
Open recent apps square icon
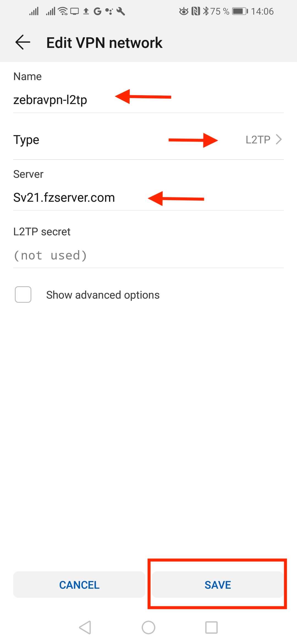tap(211, 627)
